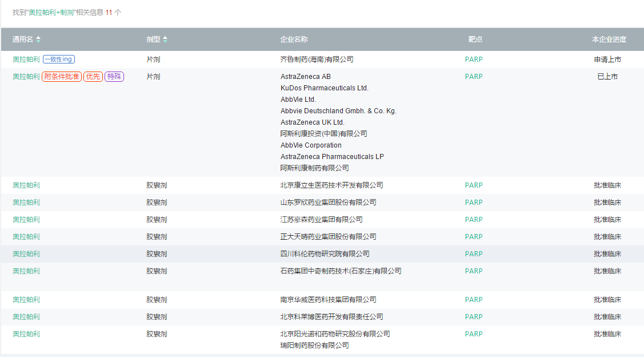Select AstraZeneca Pharmaceuticals LP entry
644x357 pixels.
[332, 157]
